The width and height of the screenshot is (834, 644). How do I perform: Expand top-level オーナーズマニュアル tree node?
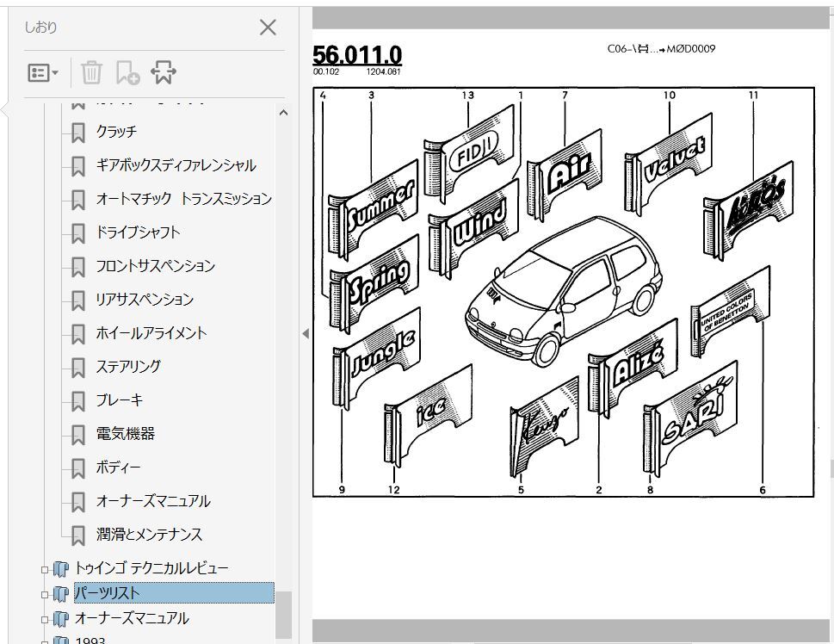(x=45, y=619)
